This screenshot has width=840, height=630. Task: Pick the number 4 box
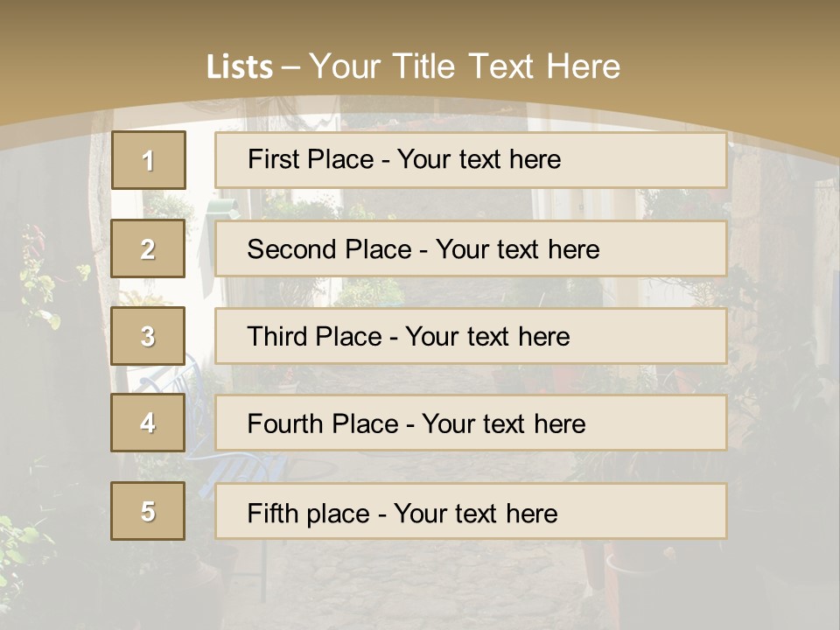(148, 423)
